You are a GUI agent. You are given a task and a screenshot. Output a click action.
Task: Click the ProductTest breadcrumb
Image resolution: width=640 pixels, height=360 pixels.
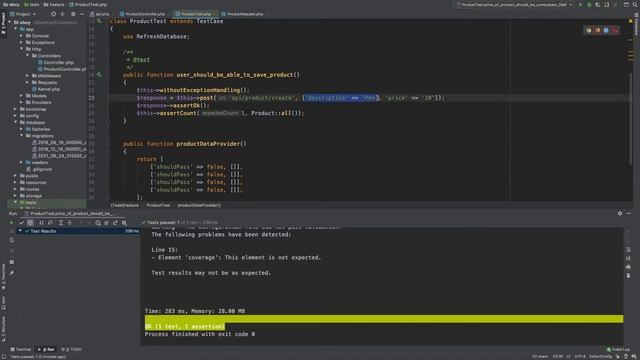pos(158,205)
